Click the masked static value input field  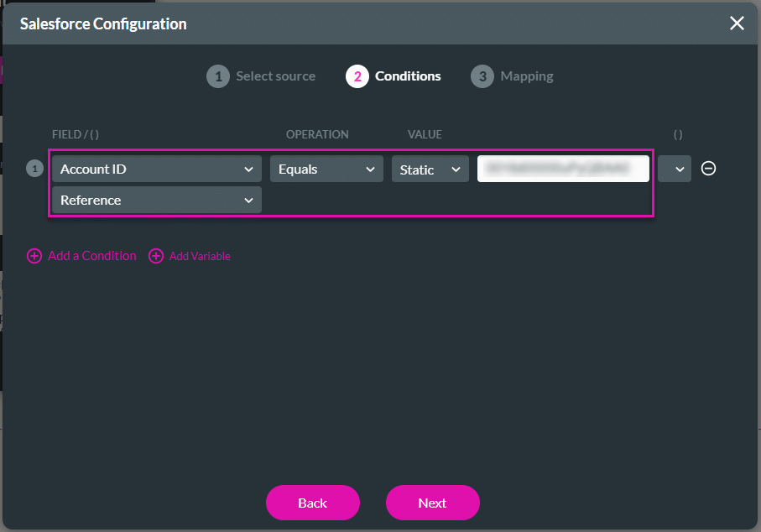coord(563,169)
